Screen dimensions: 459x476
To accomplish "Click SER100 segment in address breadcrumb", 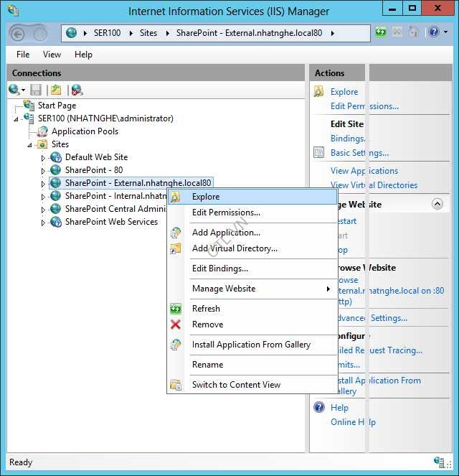I will pyautogui.click(x=107, y=33).
